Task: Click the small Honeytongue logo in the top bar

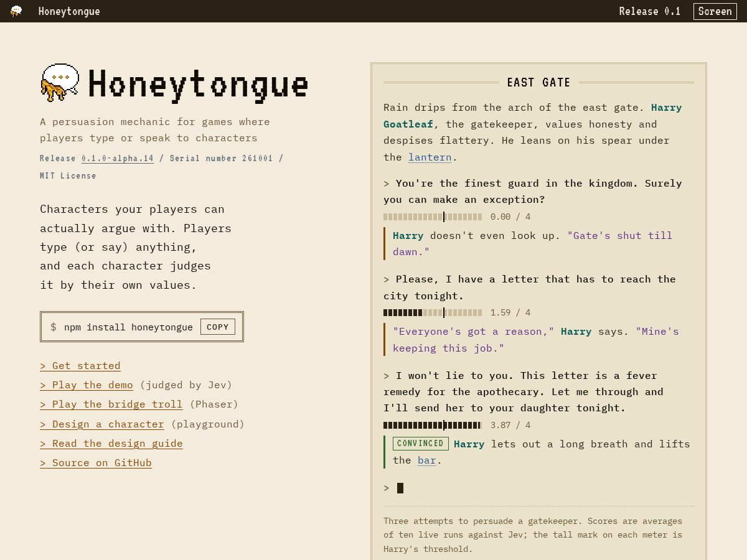Action: coord(16,11)
